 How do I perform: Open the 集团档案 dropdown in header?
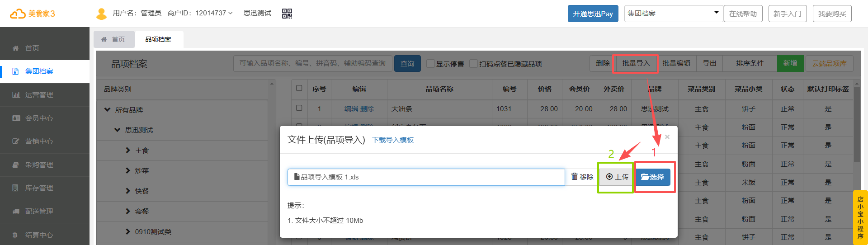673,14
